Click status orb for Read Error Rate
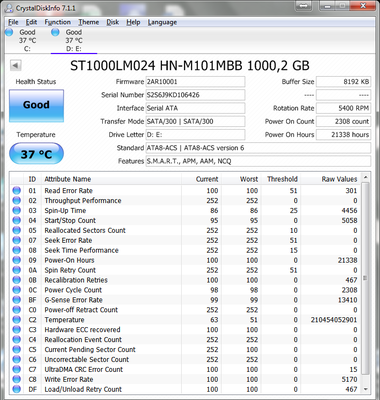380x400 pixels. (x=16, y=191)
